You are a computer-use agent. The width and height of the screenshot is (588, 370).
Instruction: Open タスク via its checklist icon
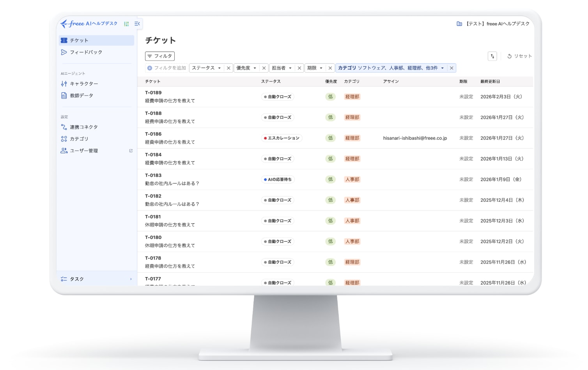coord(64,279)
